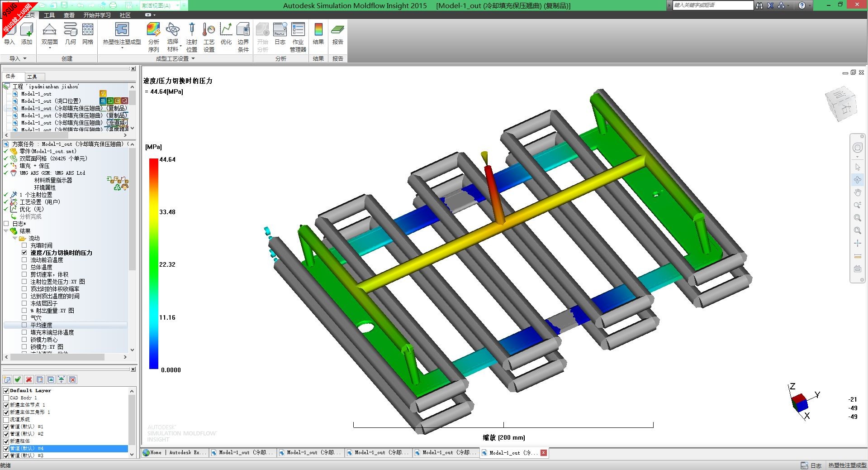868x470 pixels.
Task: Open the 开始并学习 ribbon tab
Action: [97, 15]
